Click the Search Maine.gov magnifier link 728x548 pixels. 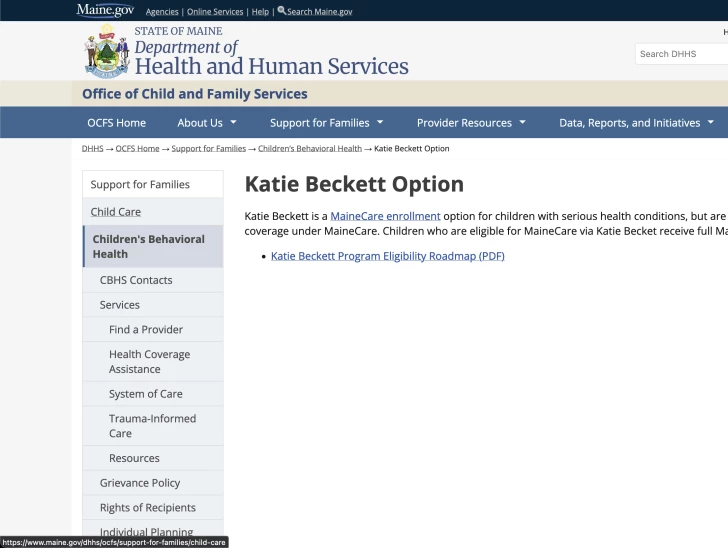[x=314, y=11]
